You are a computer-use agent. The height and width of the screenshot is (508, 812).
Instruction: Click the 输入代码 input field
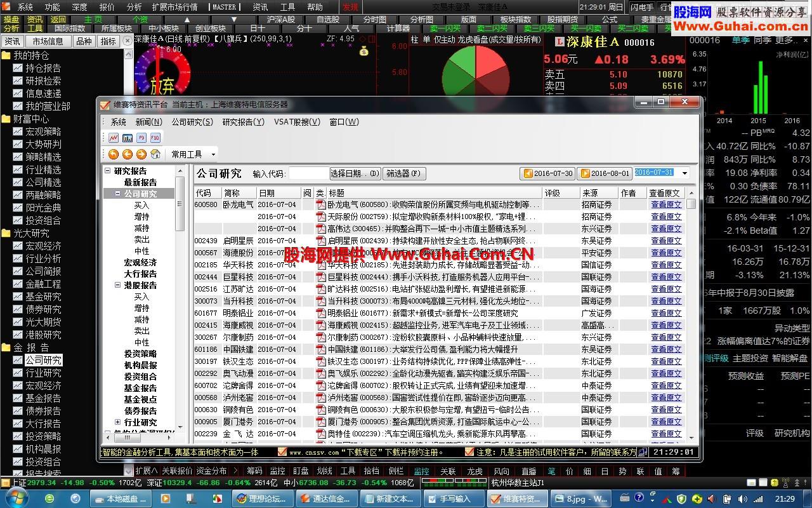(x=308, y=173)
